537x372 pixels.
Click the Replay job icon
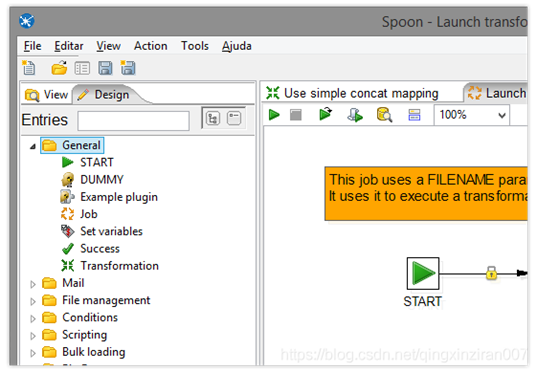325,114
